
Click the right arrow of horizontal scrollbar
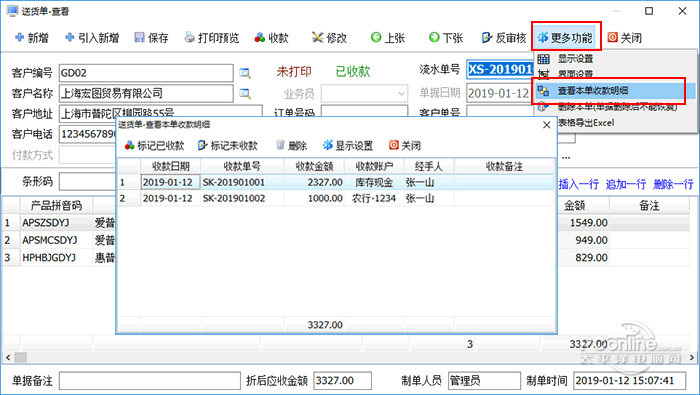coord(692,357)
